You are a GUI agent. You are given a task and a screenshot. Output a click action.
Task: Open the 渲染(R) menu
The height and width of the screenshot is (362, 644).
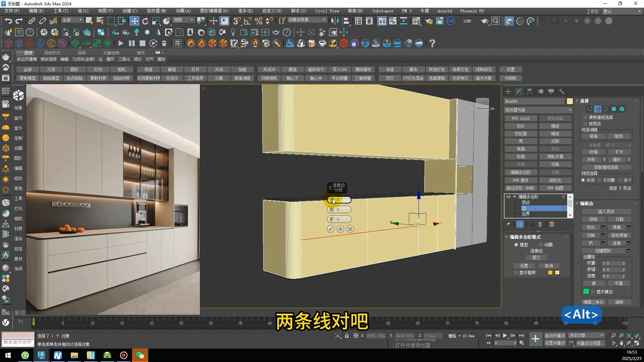coord(245,11)
